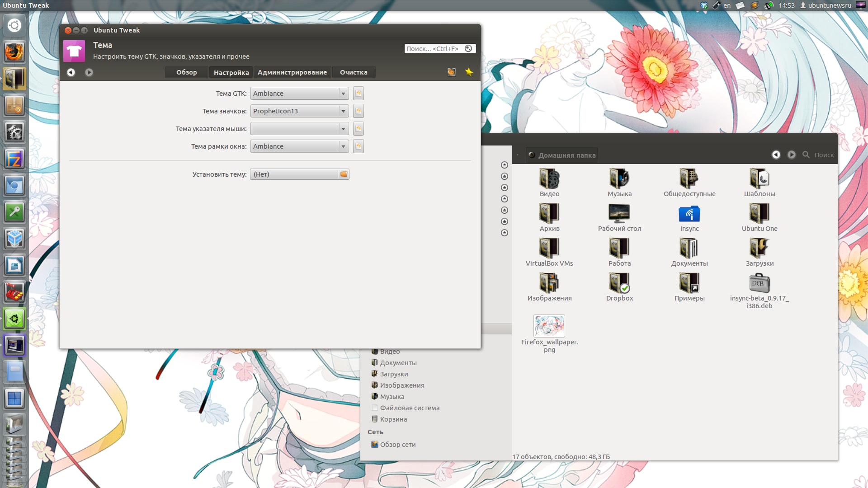868x488 pixels.
Task: Open Корзина in file manager sidebar
Action: (x=389, y=419)
